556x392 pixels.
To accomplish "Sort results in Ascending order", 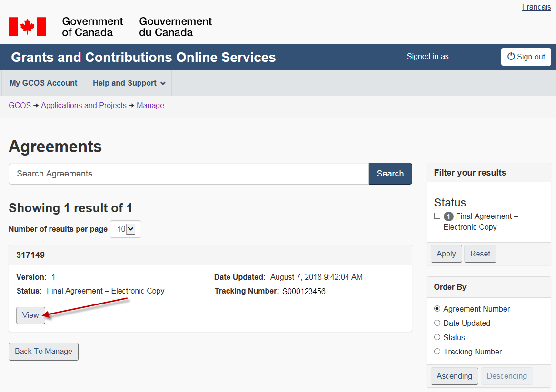I will (x=454, y=376).
